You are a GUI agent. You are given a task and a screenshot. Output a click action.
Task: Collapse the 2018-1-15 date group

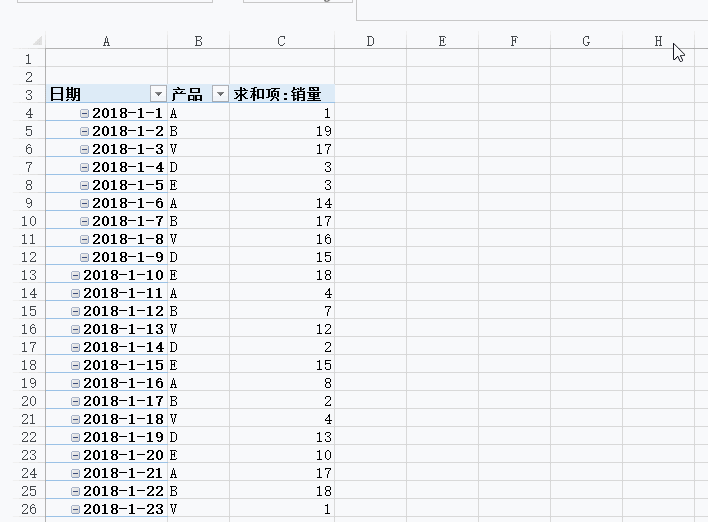pyautogui.click(x=75, y=365)
